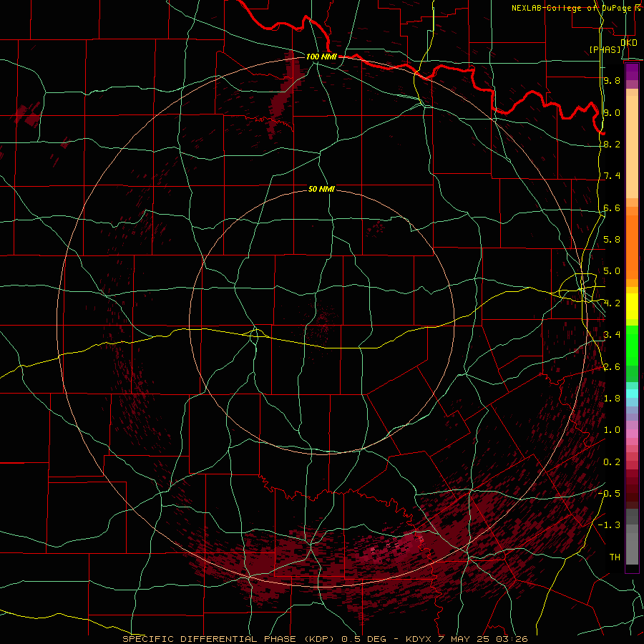Image resolution: width=644 pixels, height=644 pixels.
Task: Click the -0.5 value on the color scale
Action: [609, 493]
